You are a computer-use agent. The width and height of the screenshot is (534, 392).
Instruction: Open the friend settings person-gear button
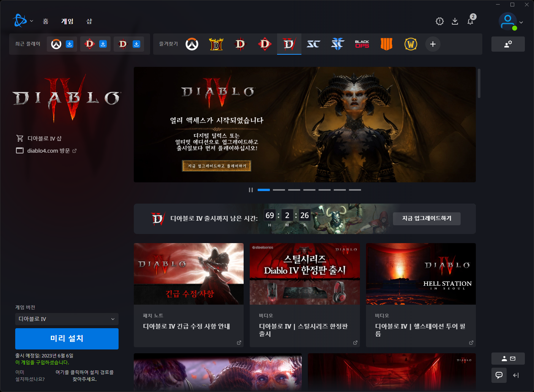[508, 44]
